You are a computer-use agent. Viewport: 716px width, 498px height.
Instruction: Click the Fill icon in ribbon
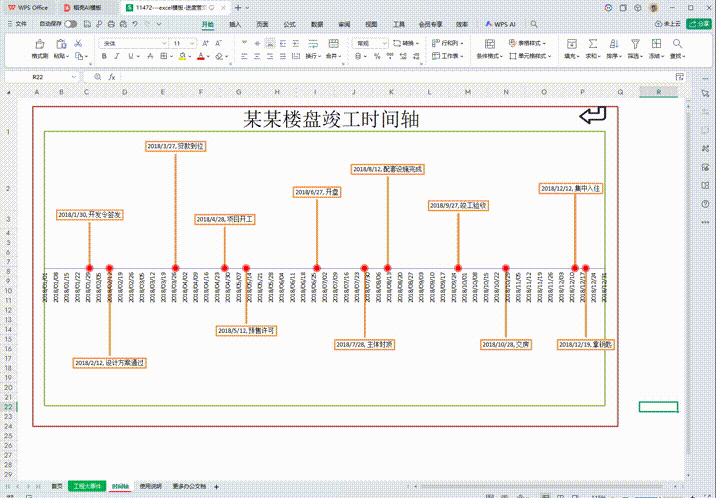tap(571, 44)
